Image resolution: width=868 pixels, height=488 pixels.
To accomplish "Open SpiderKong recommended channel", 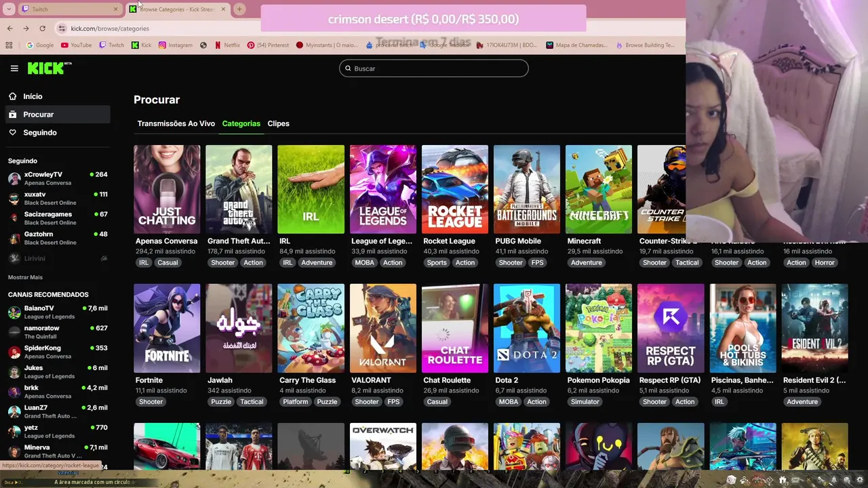I will pos(58,352).
